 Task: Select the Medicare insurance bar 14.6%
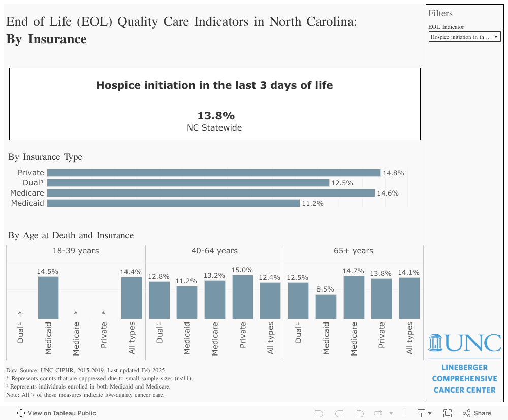tap(211, 193)
